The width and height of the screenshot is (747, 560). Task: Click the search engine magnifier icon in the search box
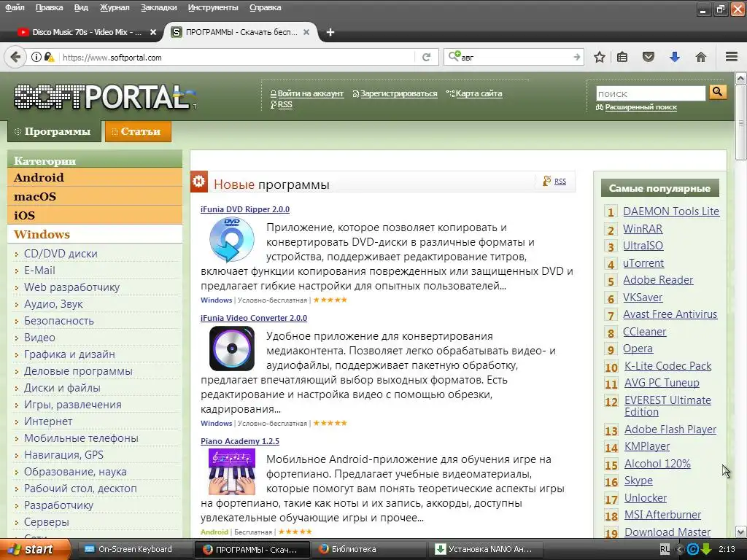(454, 57)
